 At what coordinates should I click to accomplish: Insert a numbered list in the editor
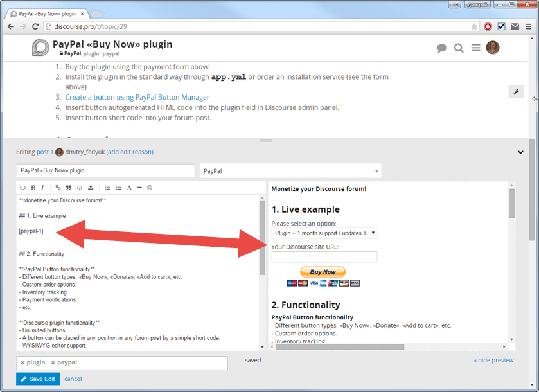107,188
